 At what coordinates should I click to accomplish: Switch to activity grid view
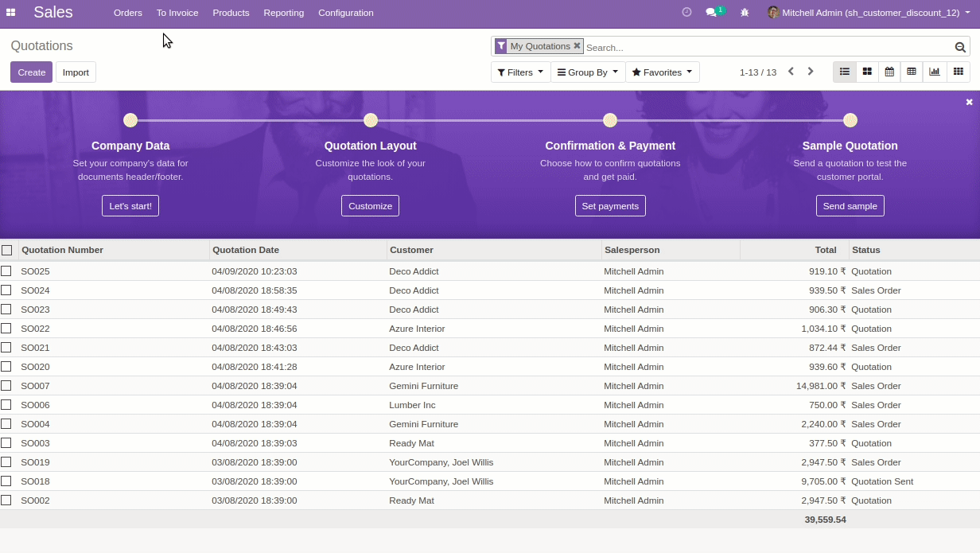pos(958,72)
